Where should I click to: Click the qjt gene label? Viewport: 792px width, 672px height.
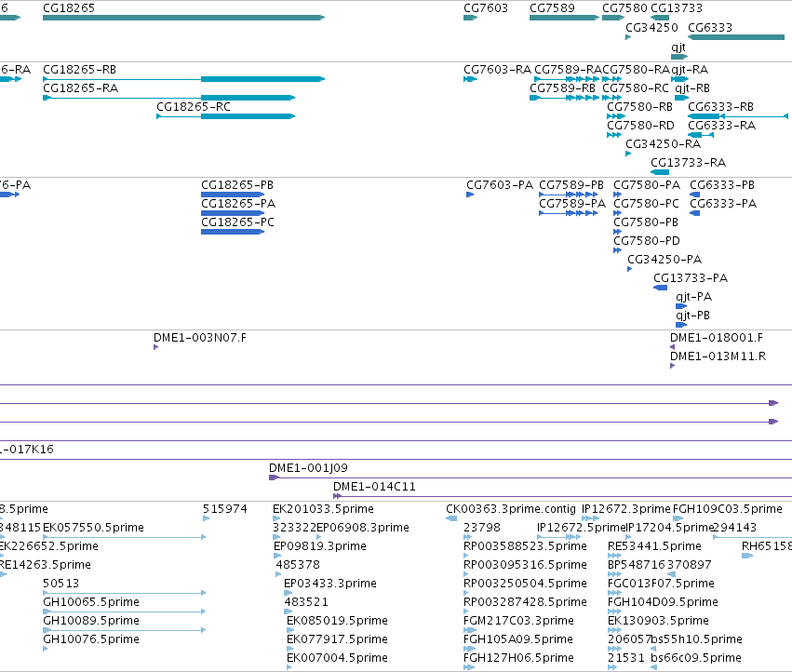(x=678, y=47)
